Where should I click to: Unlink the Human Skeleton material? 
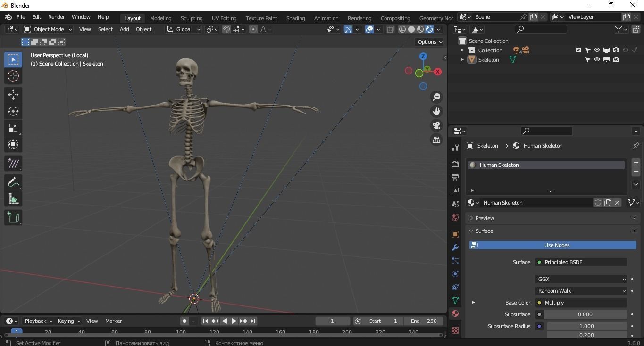pos(617,203)
